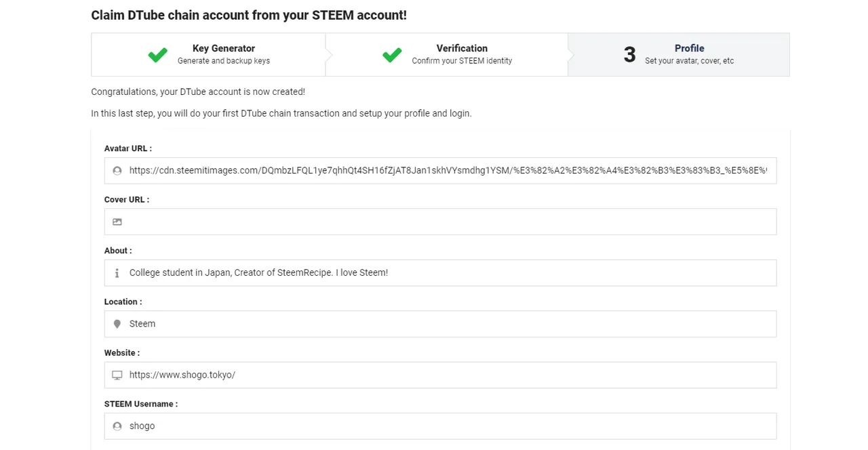Click the user icon in Avatar URL field
Image resolution: width=868 pixels, height=450 pixels.
[117, 171]
